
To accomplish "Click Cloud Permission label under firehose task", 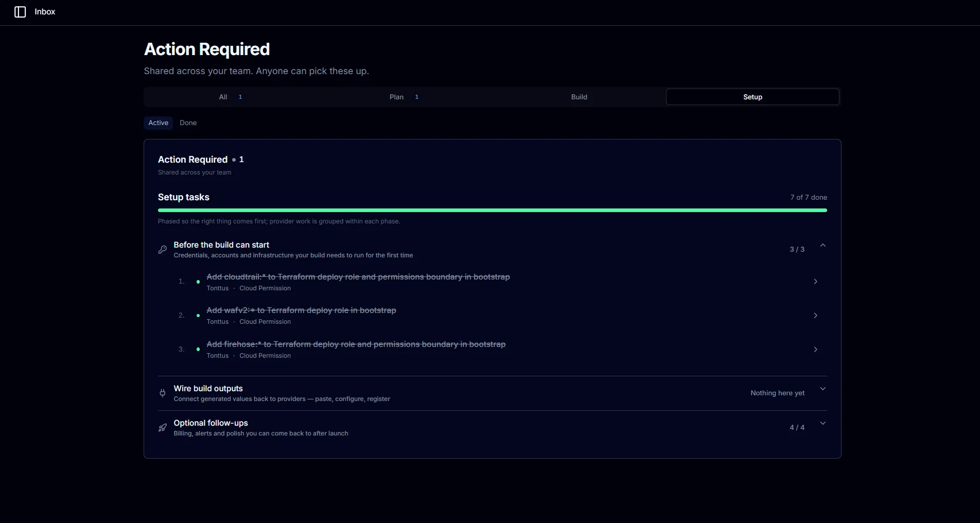I will tap(265, 356).
